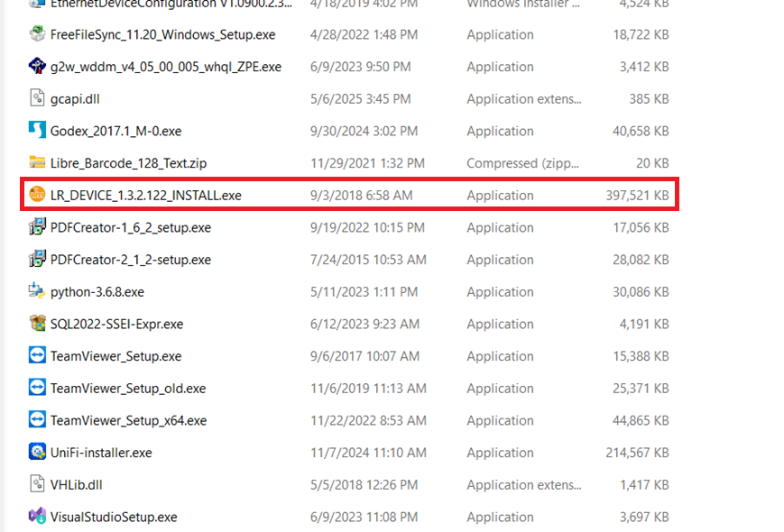Image resolution: width=784 pixels, height=532 pixels.
Task: Click PDFCreator-1_6_2_setup.exe file name
Action: pos(131,227)
